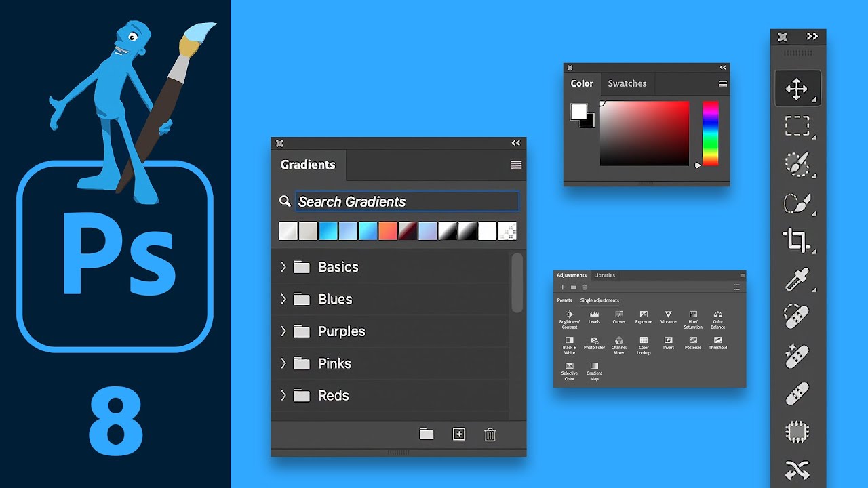Expand the Reds gradient folder
The width and height of the screenshot is (868, 488).
pyautogui.click(x=283, y=395)
